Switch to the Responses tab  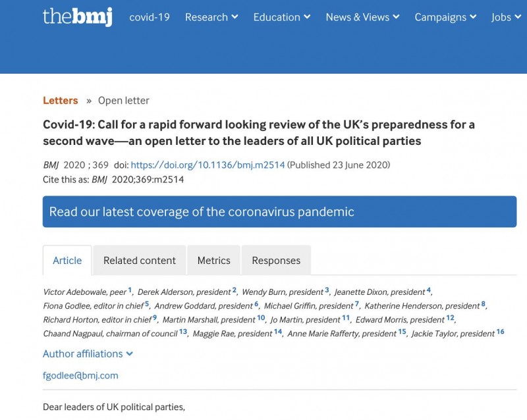pyautogui.click(x=276, y=261)
